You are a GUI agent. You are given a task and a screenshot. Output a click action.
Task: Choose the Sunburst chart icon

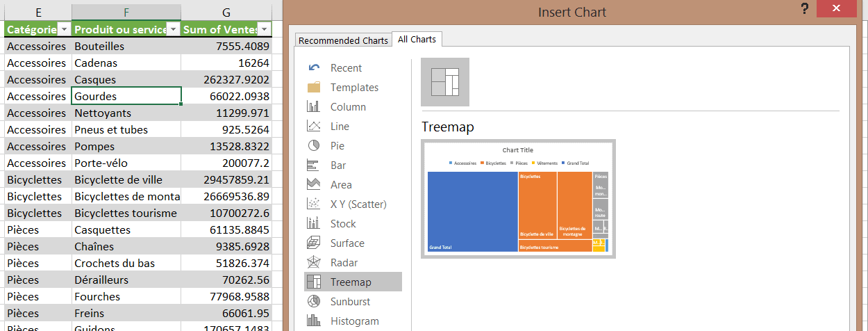pyautogui.click(x=314, y=302)
